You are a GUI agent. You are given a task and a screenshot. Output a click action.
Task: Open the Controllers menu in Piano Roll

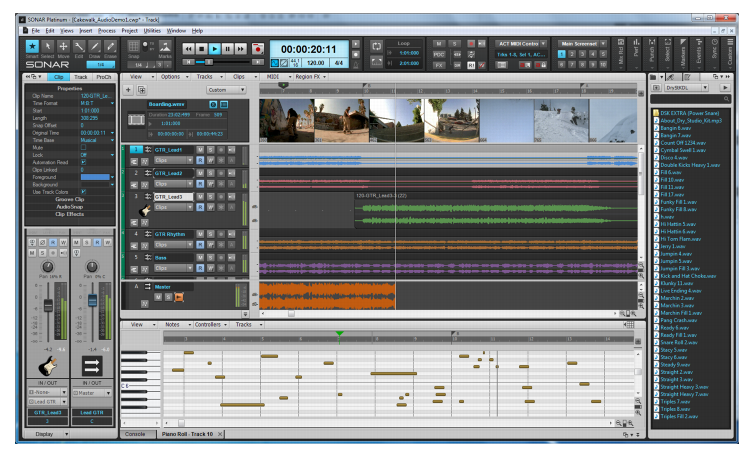210,325
